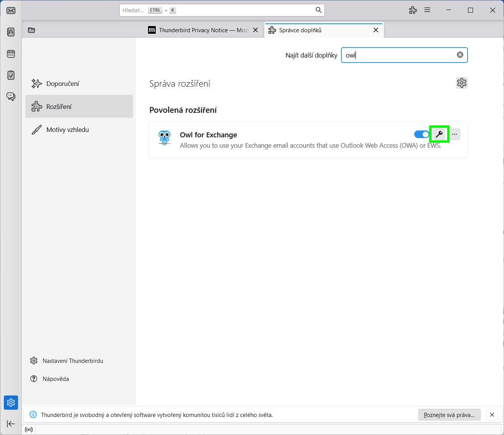Select the Rozšíření category
Screen dimensions: 504x435
pyautogui.click(x=79, y=106)
